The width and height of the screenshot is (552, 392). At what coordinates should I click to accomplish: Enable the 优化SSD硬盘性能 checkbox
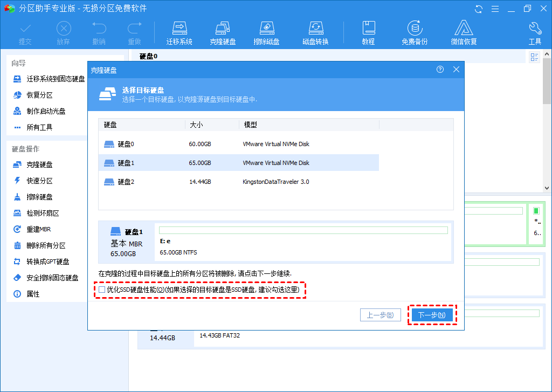click(102, 290)
